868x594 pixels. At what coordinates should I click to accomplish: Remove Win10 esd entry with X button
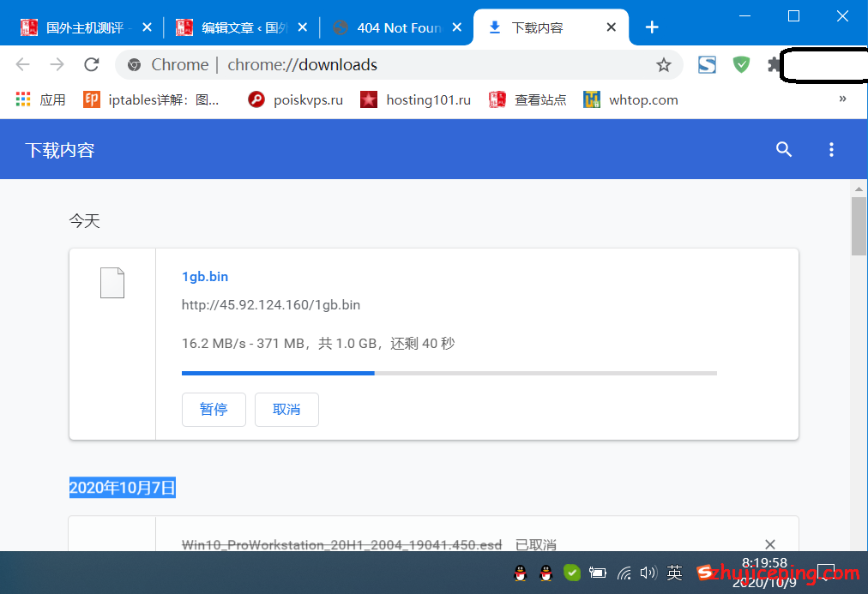click(x=769, y=544)
